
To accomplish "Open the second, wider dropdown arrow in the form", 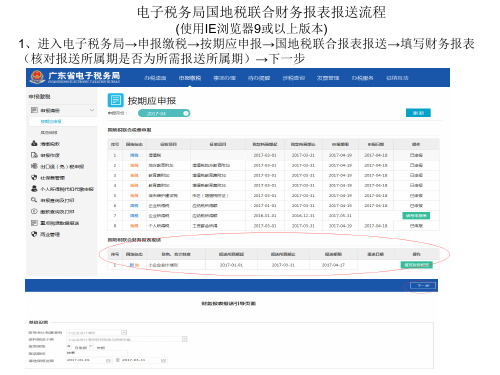I will (184, 339).
